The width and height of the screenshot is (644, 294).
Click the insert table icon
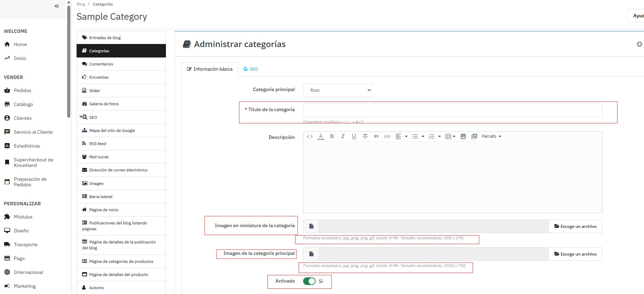(x=448, y=136)
